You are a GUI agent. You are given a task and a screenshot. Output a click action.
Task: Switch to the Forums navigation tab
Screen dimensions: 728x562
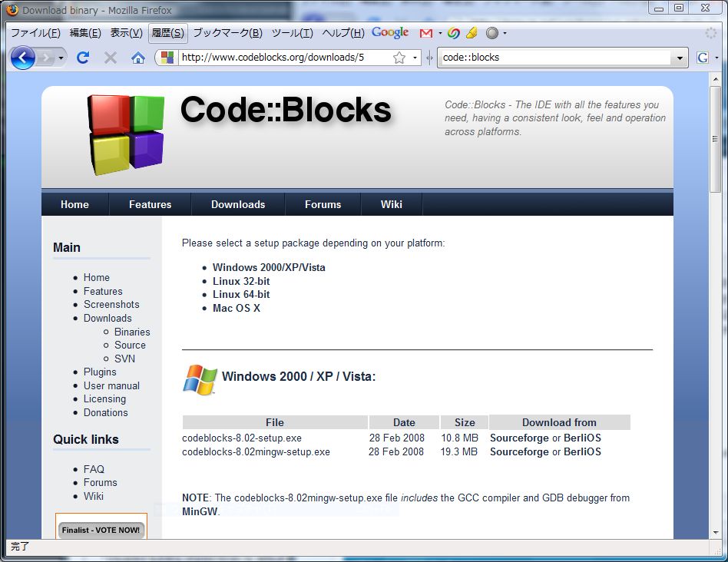click(323, 204)
